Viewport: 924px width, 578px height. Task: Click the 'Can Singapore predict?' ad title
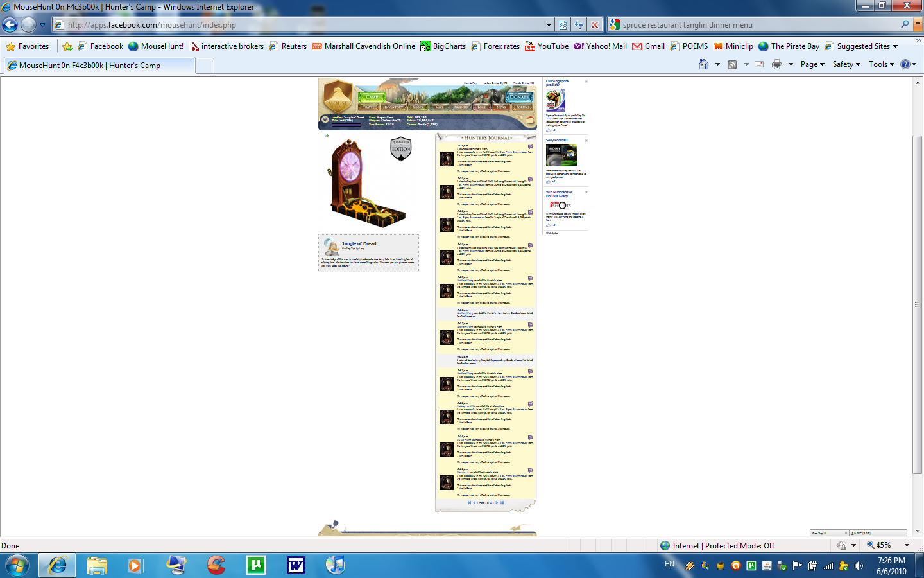coord(557,83)
